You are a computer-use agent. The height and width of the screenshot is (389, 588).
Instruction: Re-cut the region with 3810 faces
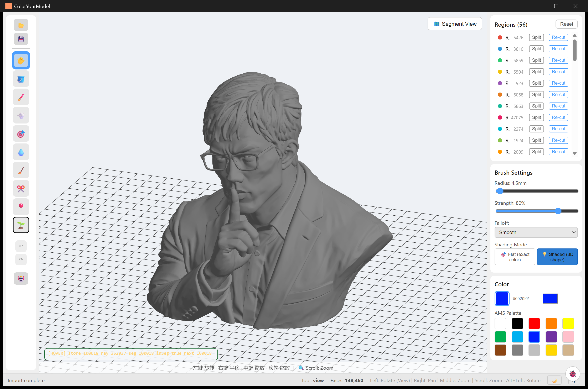(558, 49)
